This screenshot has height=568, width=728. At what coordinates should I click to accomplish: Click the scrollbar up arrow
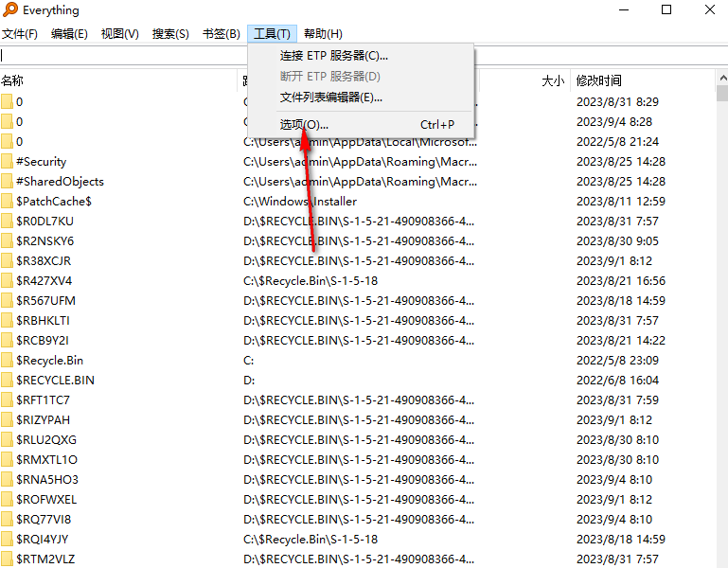[x=722, y=78]
